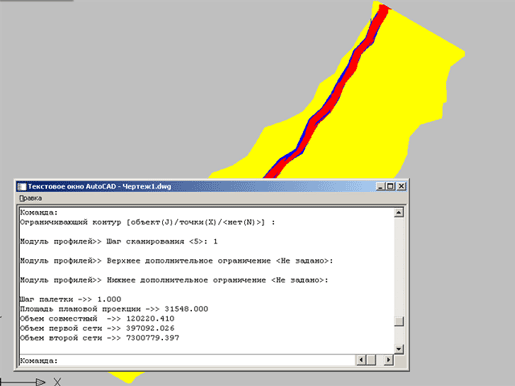The image size is (515, 386).
Task: Click the vertical scrollbar track above thumb
Action: [399, 267]
